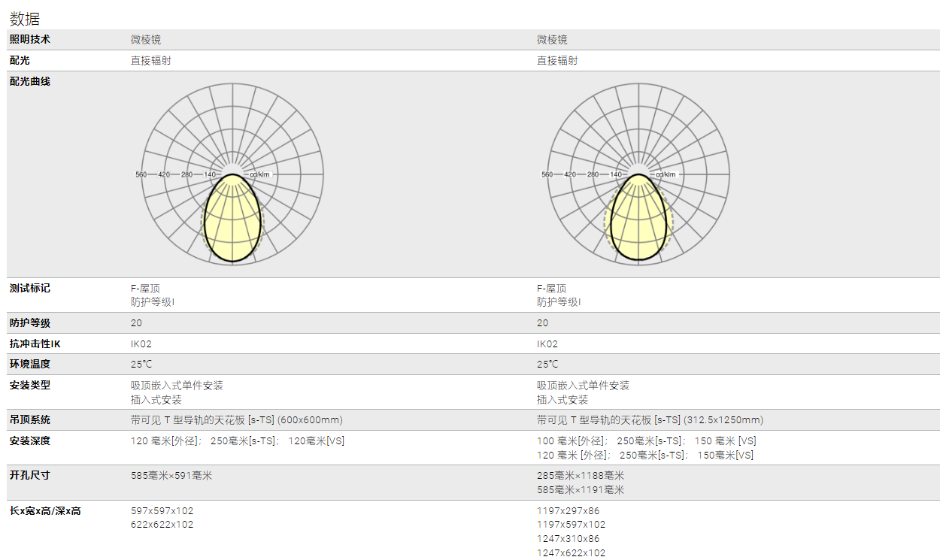Click the 数据 section heading

tap(25, 19)
